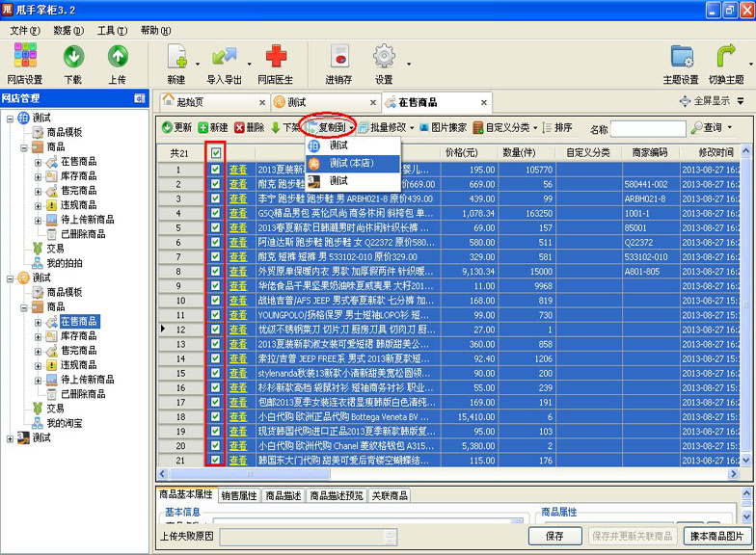The image size is (756, 555).
Task: Click the green 下载 download icon
Action: pyautogui.click(x=73, y=63)
